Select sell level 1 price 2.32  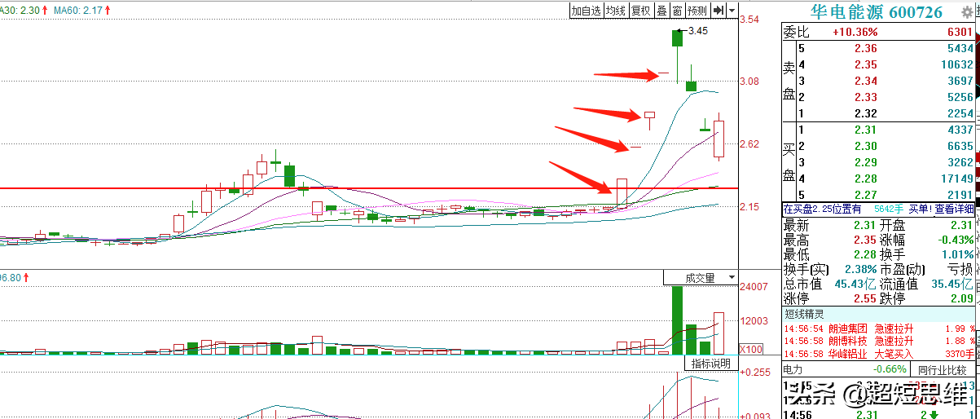pyautogui.click(x=866, y=113)
